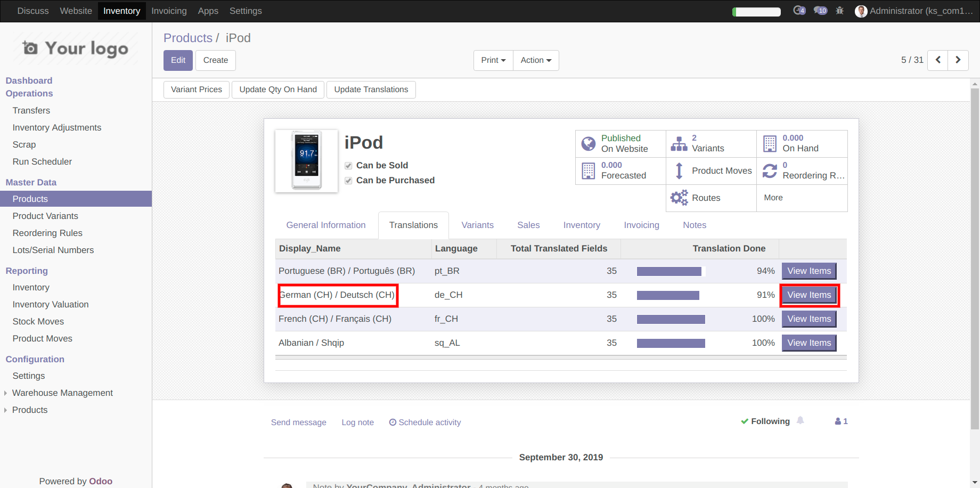This screenshot has width=980, height=488.
Task: Open Stock Moves report
Action: pyautogui.click(x=38, y=321)
